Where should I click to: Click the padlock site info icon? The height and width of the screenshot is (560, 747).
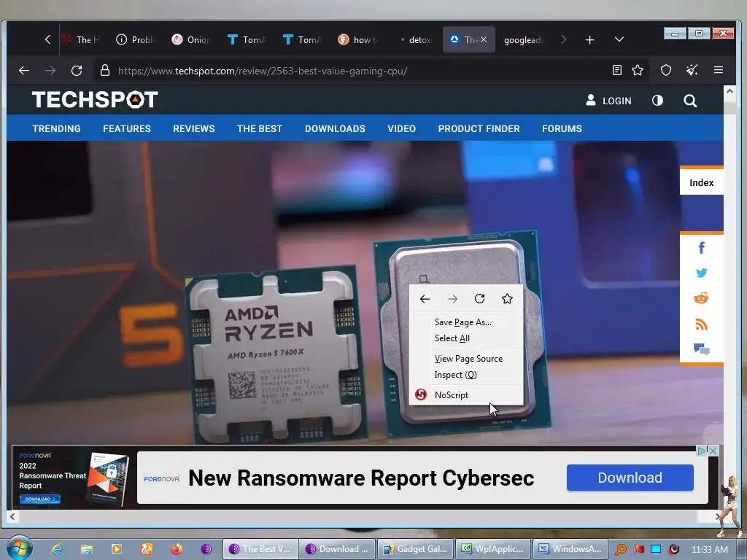coord(105,71)
